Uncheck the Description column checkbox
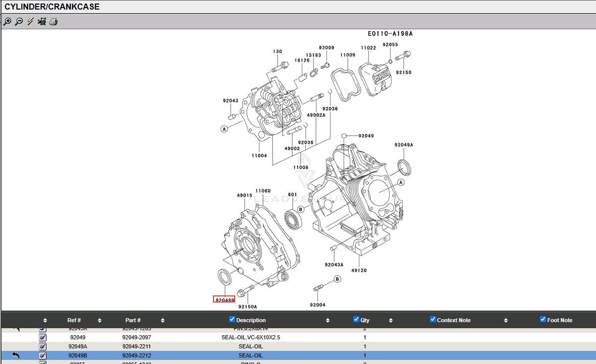Viewport: 596px width, 364px height. click(x=232, y=319)
